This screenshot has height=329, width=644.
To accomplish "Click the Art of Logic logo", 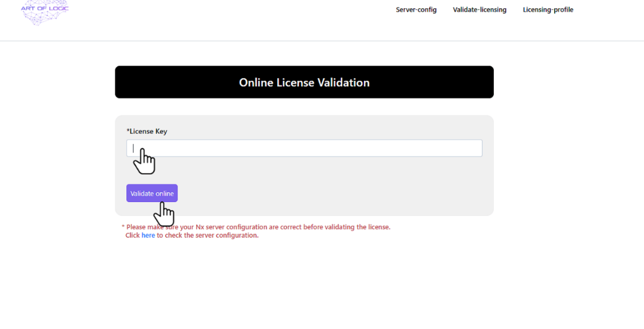I will pyautogui.click(x=44, y=12).
